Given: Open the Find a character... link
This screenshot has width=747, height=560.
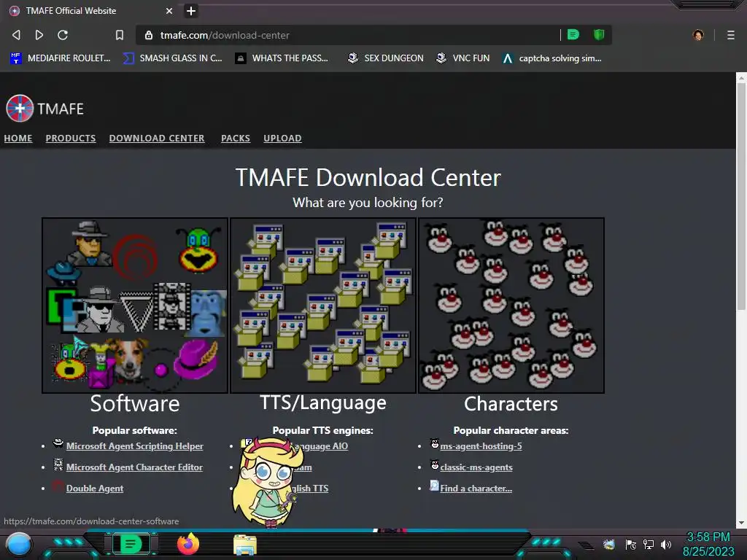Looking at the screenshot, I should (x=476, y=488).
